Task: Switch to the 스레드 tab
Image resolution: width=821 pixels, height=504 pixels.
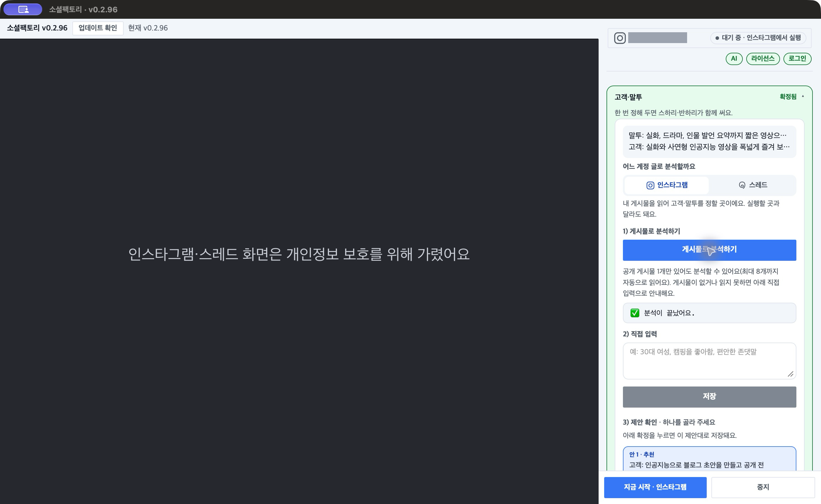Action: pyautogui.click(x=753, y=185)
